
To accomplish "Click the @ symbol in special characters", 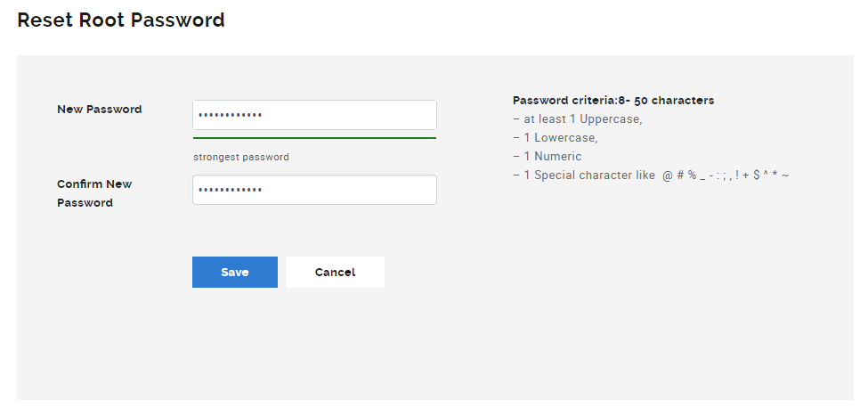I will click(x=667, y=175).
